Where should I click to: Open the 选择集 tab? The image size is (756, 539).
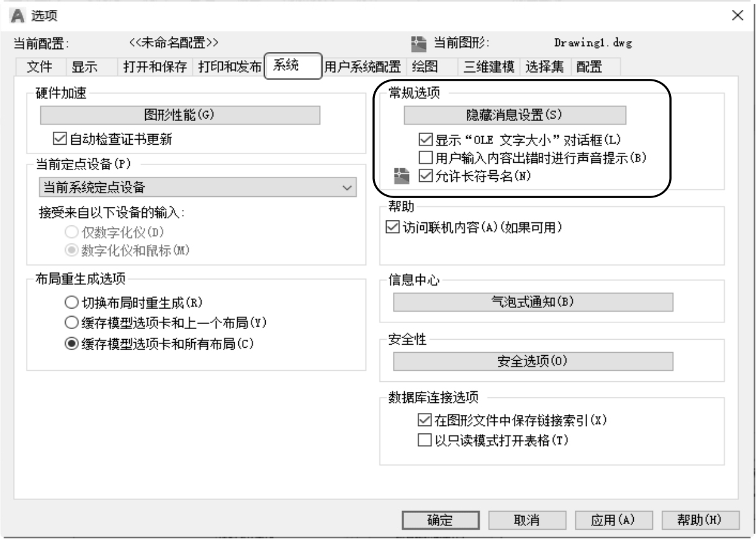(544, 67)
